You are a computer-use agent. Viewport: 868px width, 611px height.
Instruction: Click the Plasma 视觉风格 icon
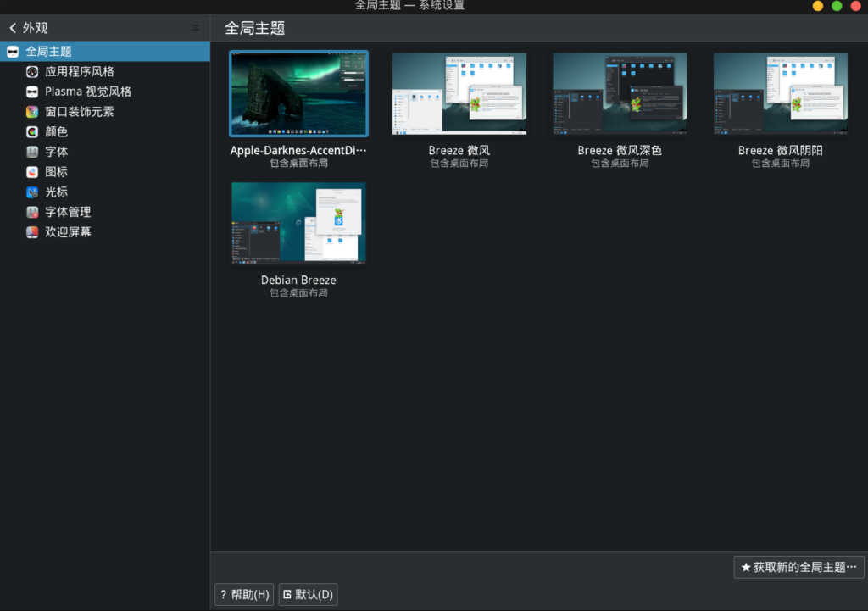coord(32,92)
